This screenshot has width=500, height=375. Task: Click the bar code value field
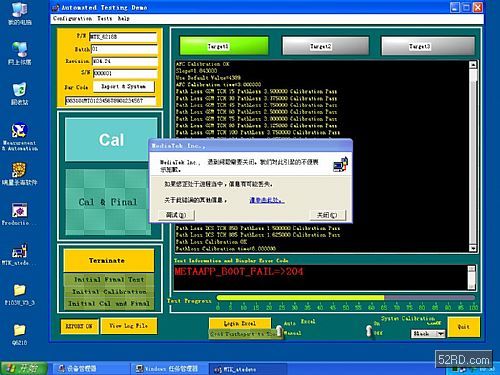coord(110,101)
